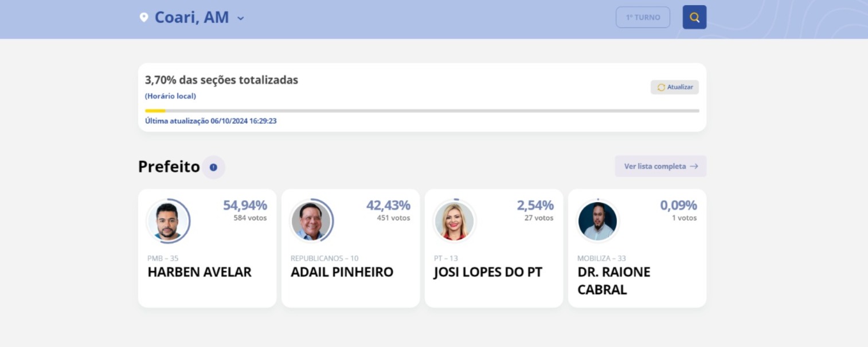Image resolution: width=868 pixels, height=347 pixels.
Task: Click the Coari, AM location title
Action: pyautogui.click(x=191, y=17)
